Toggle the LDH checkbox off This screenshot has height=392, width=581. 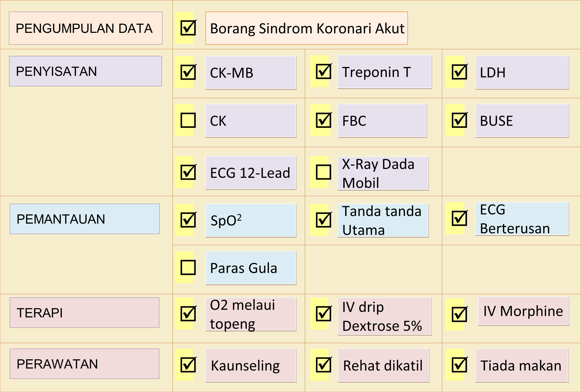(459, 72)
